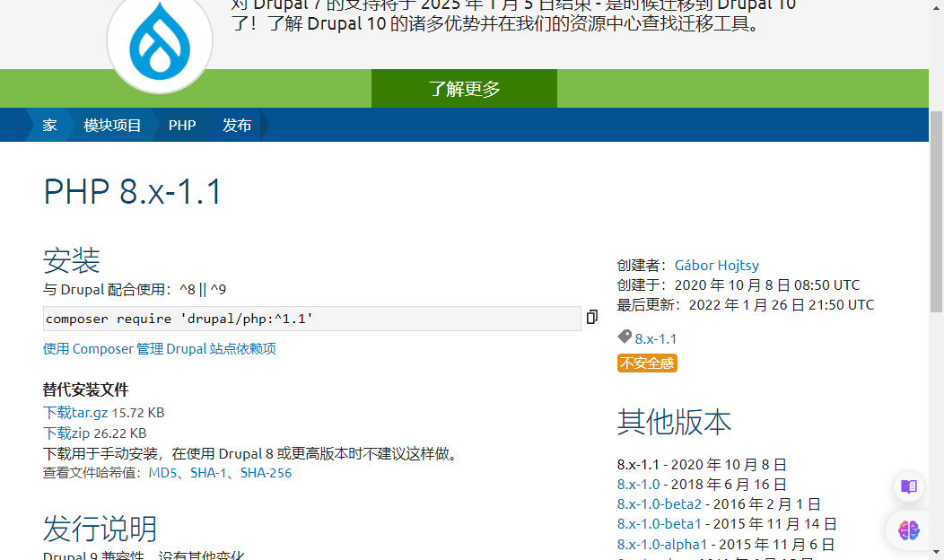
Task: Click the 替代安装文件 label
Action: click(x=86, y=389)
